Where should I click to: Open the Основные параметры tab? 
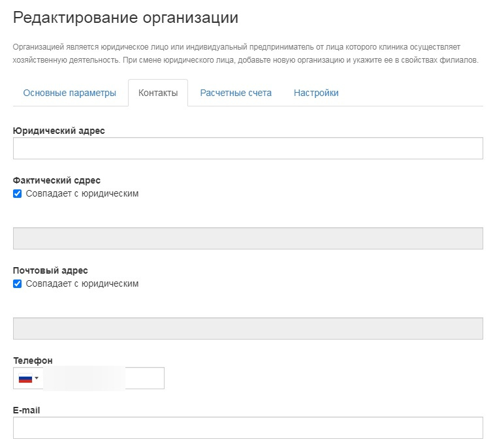(69, 93)
